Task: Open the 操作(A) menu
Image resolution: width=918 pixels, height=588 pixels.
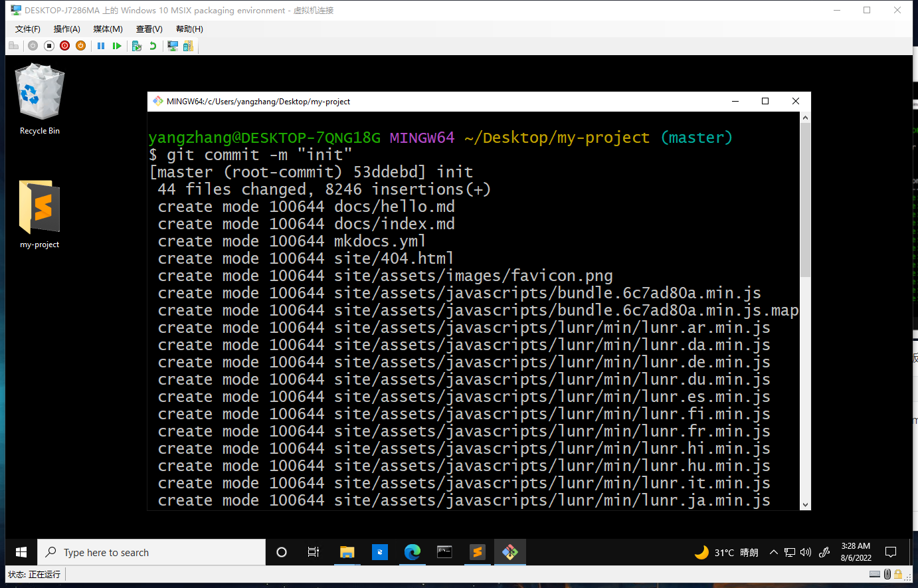Action: click(x=66, y=29)
